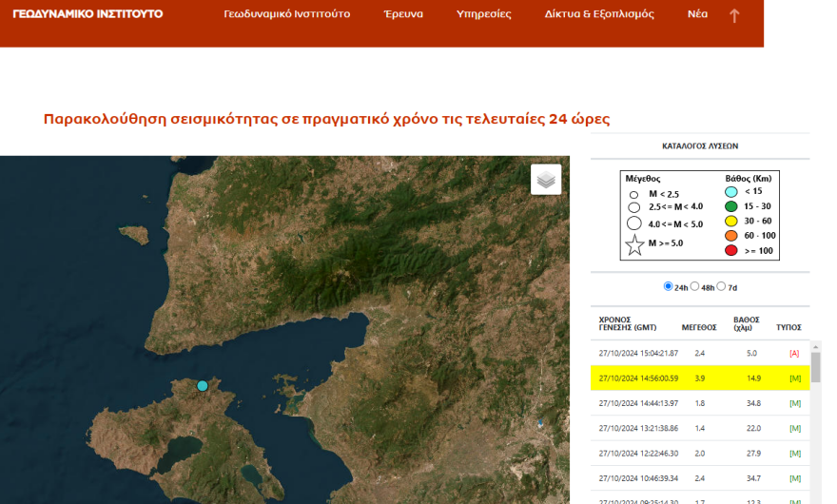The height and width of the screenshot is (504, 837).
Task: Select the event row at 12:22:46.30
Action: click(700, 454)
